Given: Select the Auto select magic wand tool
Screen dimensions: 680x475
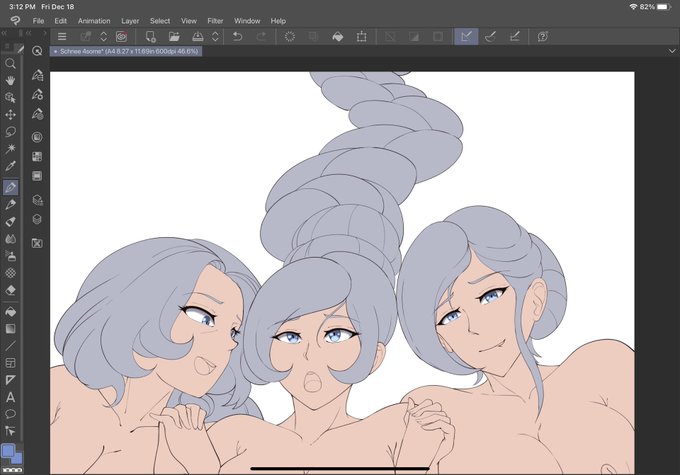Looking at the screenshot, I should click(10, 149).
